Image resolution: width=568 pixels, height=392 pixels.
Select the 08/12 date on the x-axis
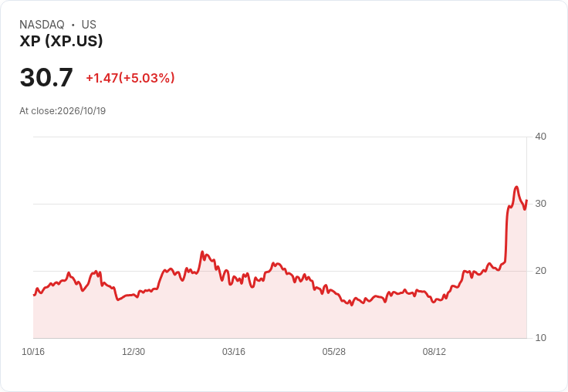click(x=434, y=352)
